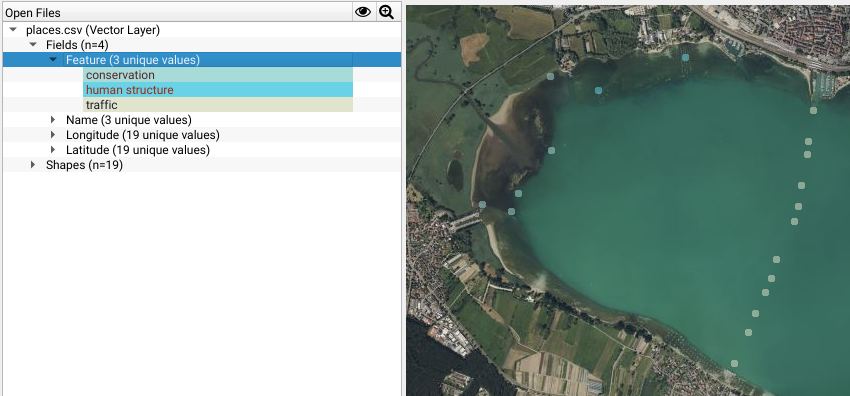Expand the Shapes (n=19) group
Image resolution: width=850 pixels, height=396 pixels.
[33, 165]
